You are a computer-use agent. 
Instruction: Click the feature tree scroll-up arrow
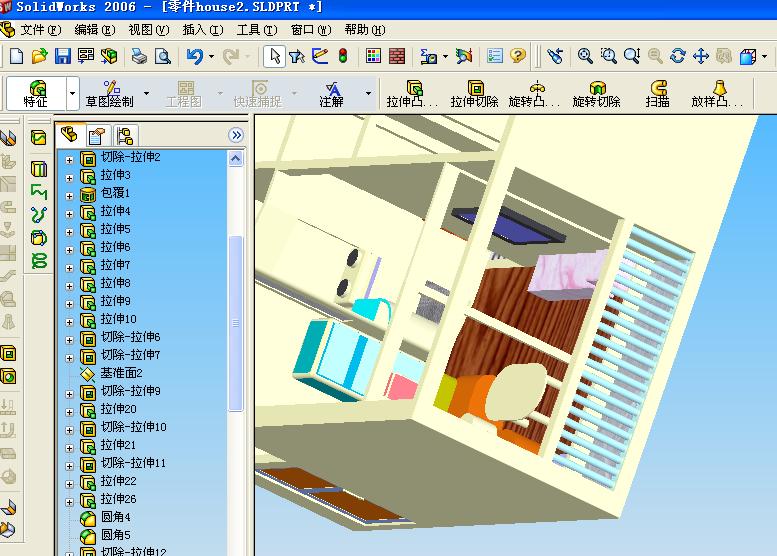point(235,159)
